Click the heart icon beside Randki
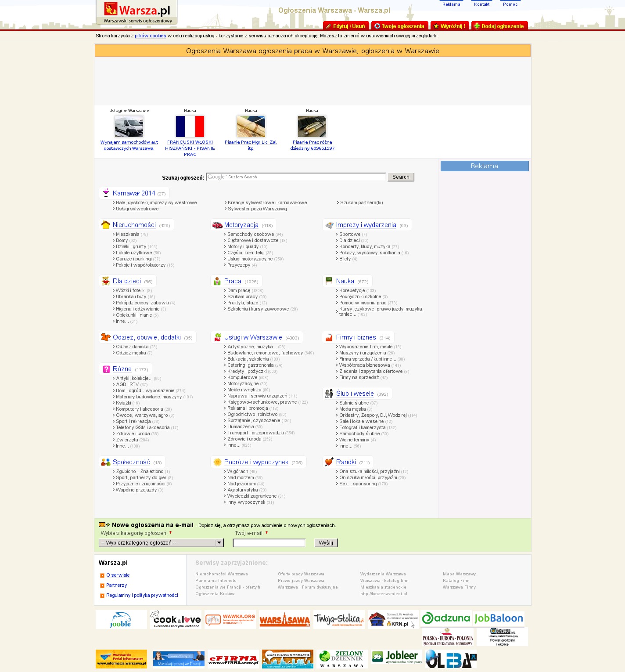Screen dimensions: 625x672 (329, 462)
